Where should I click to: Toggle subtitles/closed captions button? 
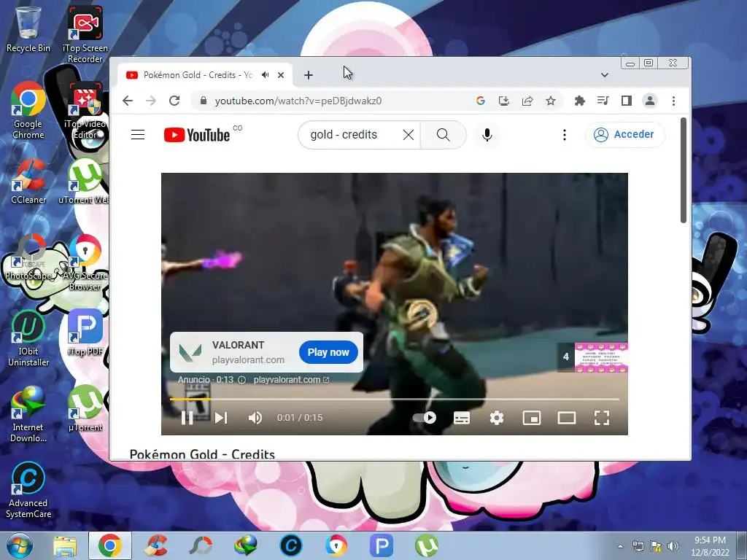click(462, 418)
